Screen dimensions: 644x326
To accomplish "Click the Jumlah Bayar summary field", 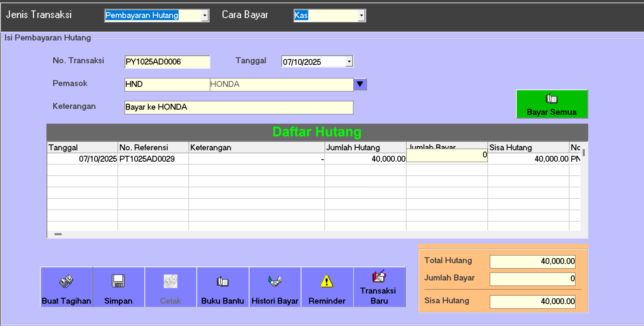I will coord(532,279).
